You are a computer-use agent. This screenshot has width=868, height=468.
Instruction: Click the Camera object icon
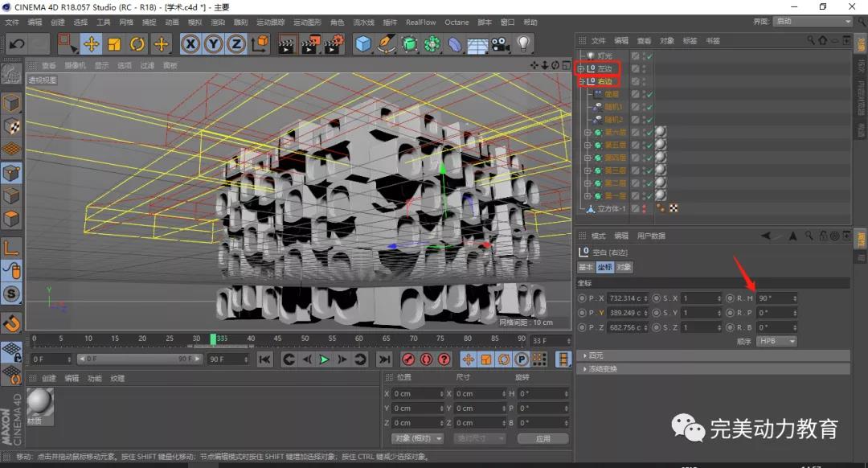click(x=501, y=44)
